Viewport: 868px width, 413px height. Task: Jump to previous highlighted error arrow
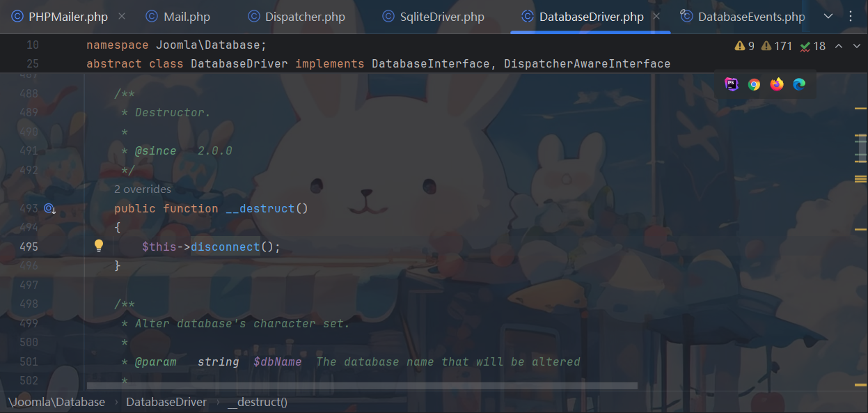coord(839,46)
